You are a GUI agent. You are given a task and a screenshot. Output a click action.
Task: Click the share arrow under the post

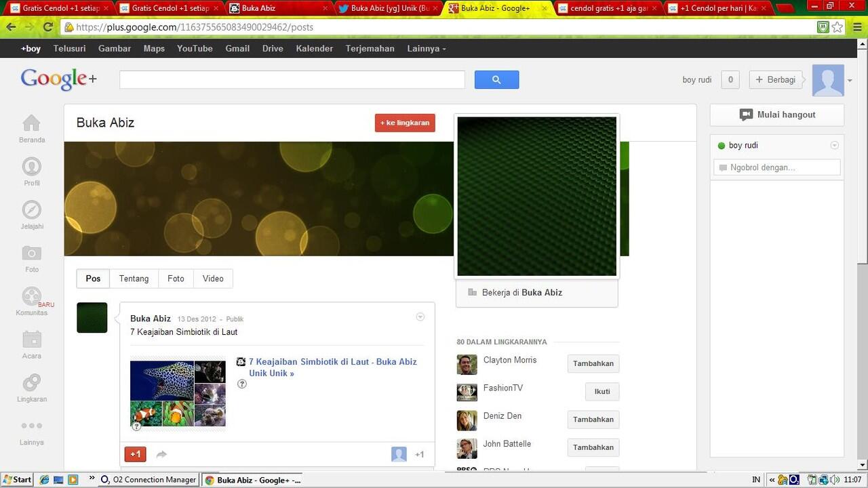pos(161,454)
